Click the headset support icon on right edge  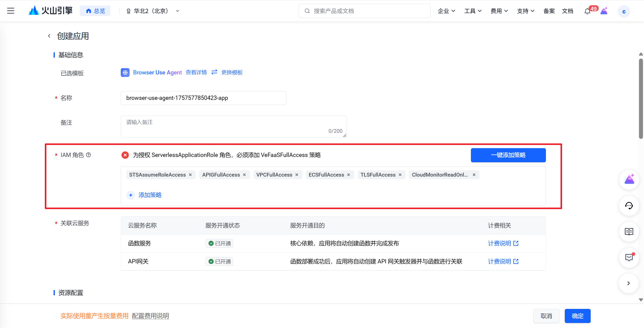click(x=629, y=206)
